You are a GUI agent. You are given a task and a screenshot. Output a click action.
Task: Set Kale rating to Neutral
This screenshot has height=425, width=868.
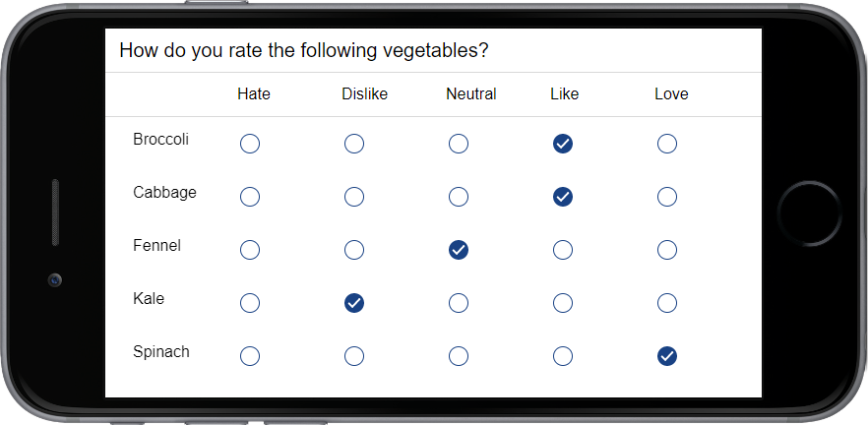coord(459,303)
